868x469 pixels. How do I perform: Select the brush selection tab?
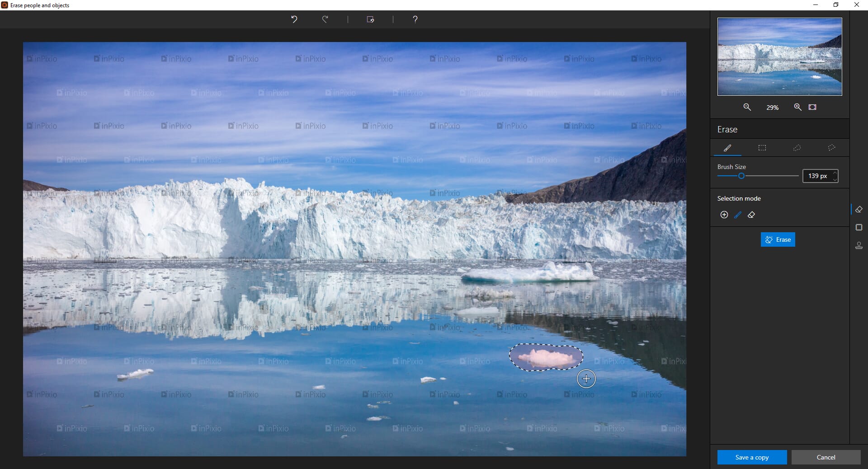[727, 148]
